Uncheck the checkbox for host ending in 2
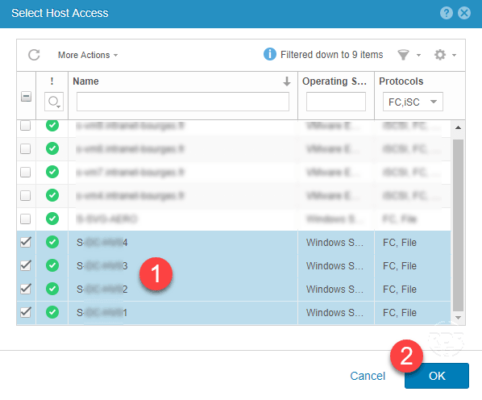Image resolution: width=482 pixels, height=400 pixels. (26, 289)
